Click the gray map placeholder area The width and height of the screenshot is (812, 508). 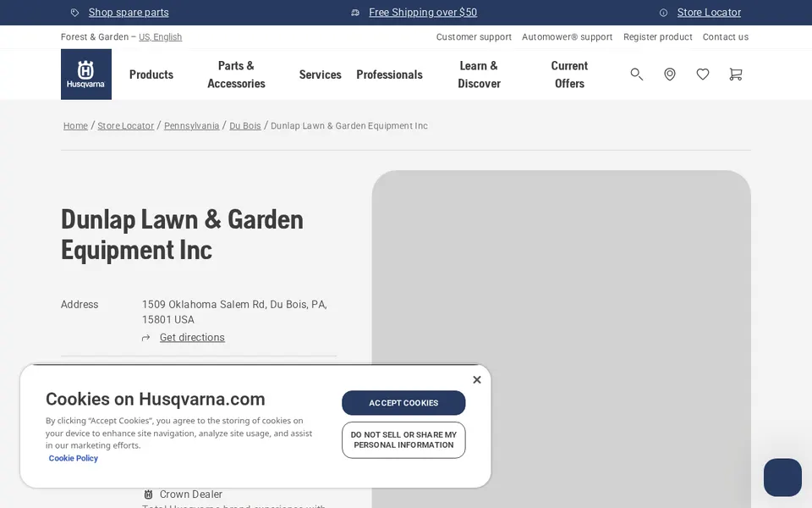pos(562,339)
